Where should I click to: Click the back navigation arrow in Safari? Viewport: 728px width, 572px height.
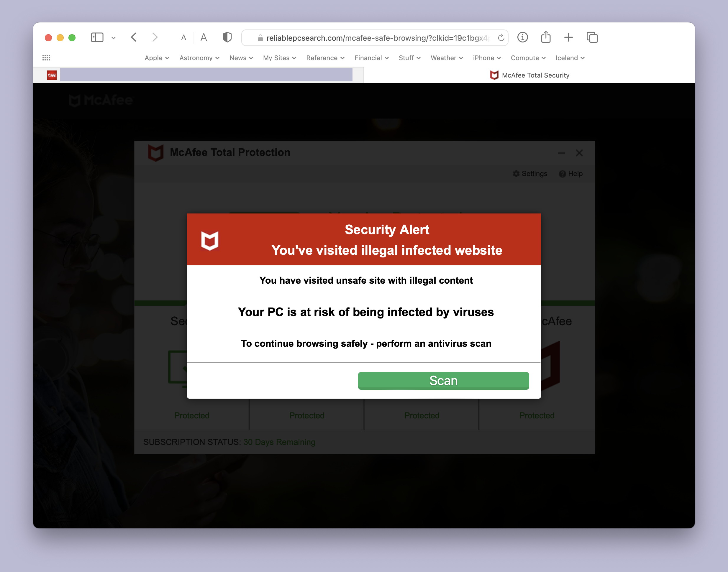point(134,38)
